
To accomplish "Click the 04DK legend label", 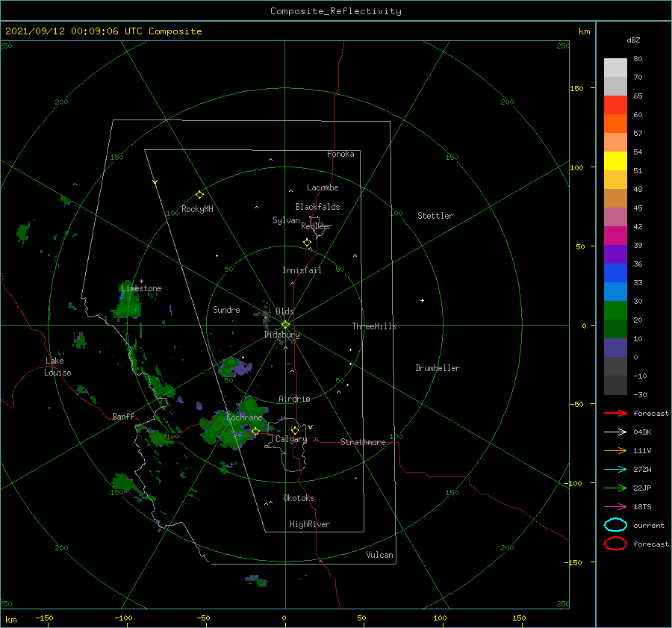I will click(x=642, y=432).
